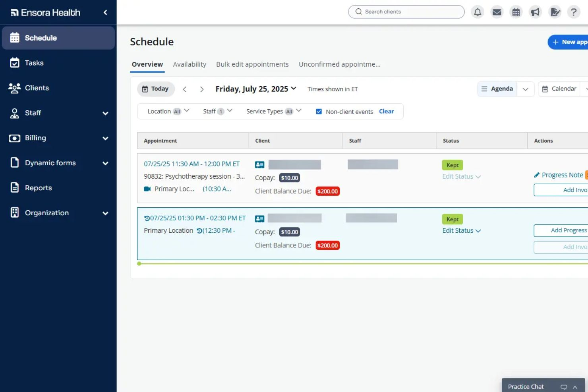Click the Ensora Health logo
588x392 pixels.
45,12
